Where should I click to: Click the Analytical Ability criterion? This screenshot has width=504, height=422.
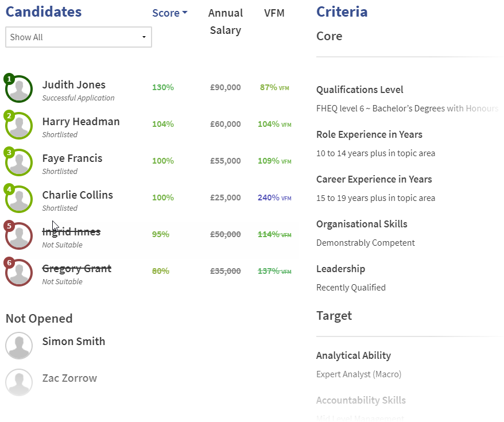click(x=353, y=355)
